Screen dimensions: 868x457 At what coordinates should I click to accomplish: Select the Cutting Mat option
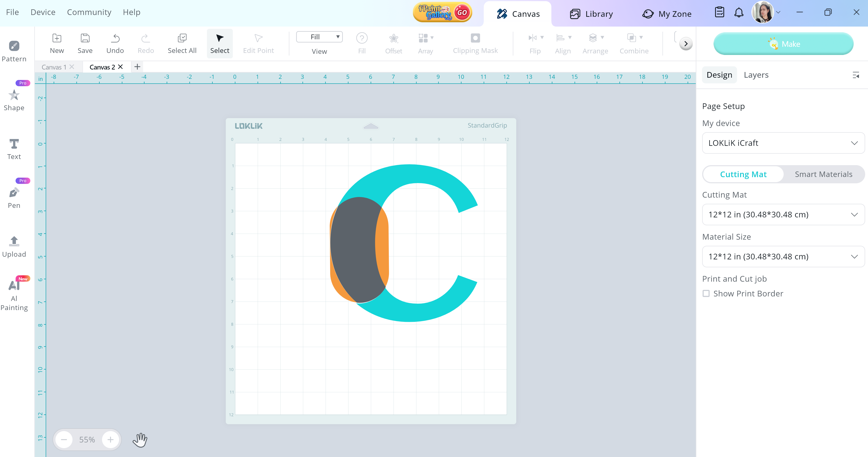pos(743,174)
